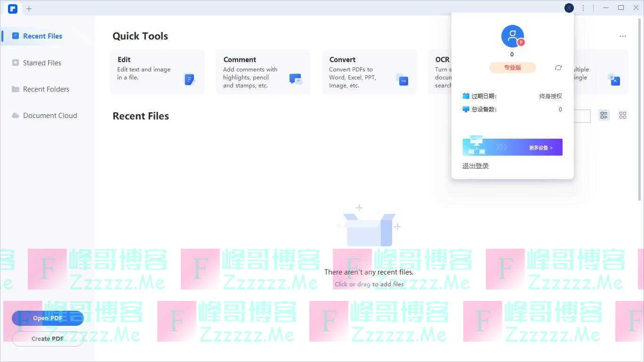The image size is (644, 362).
Task: Open the Comment quick tool card
Action: (263, 72)
